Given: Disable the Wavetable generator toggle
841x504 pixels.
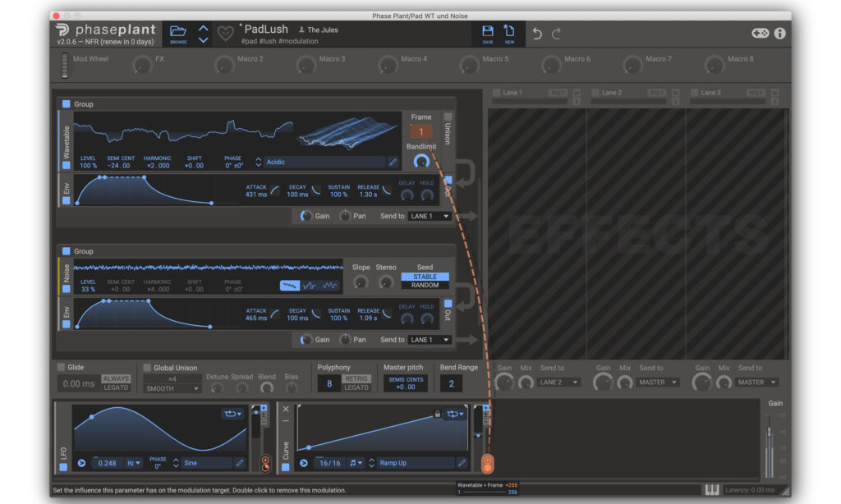Looking at the screenshot, I should coord(67,165).
